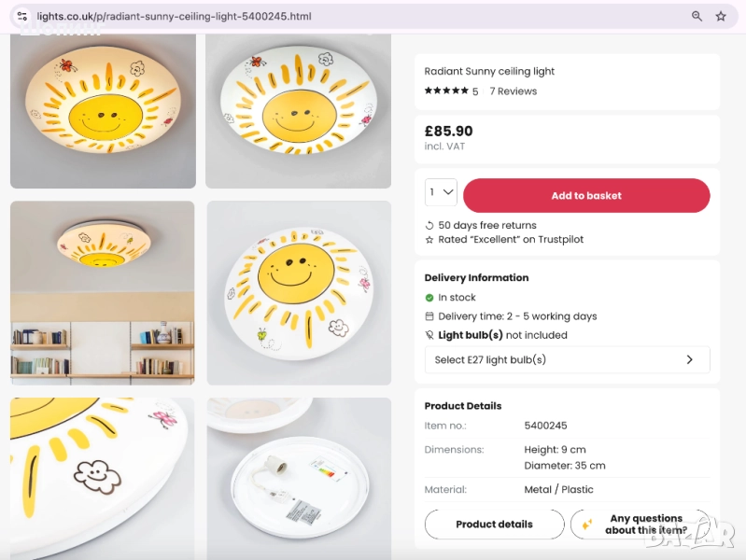Click the green in-stock checkmark icon
The width and height of the screenshot is (746, 560).
coord(429,298)
